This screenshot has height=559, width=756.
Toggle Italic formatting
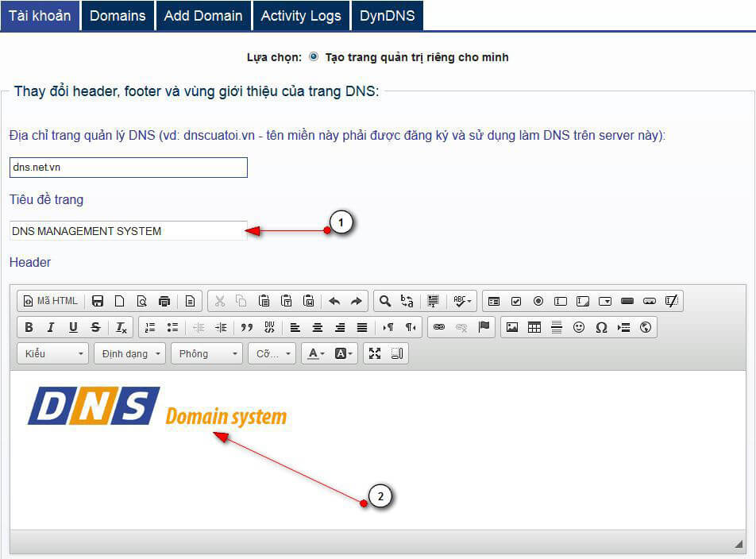(51, 328)
